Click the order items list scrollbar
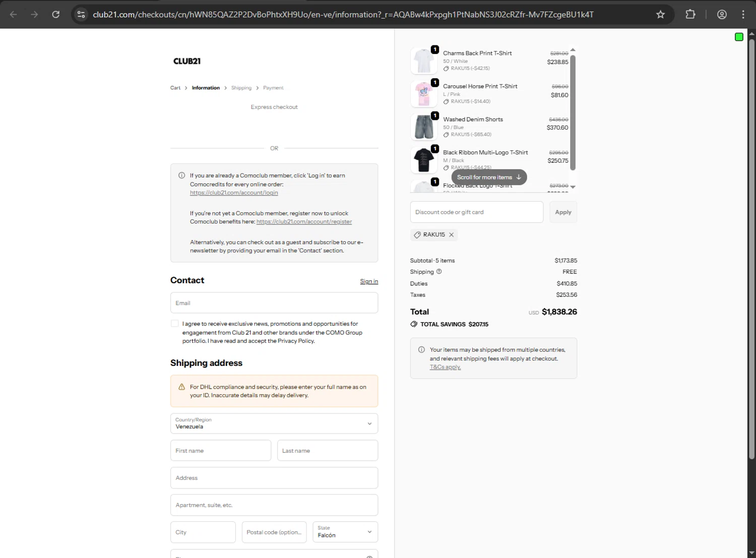The height and width of the screenshot is (558, 756). 573,112
